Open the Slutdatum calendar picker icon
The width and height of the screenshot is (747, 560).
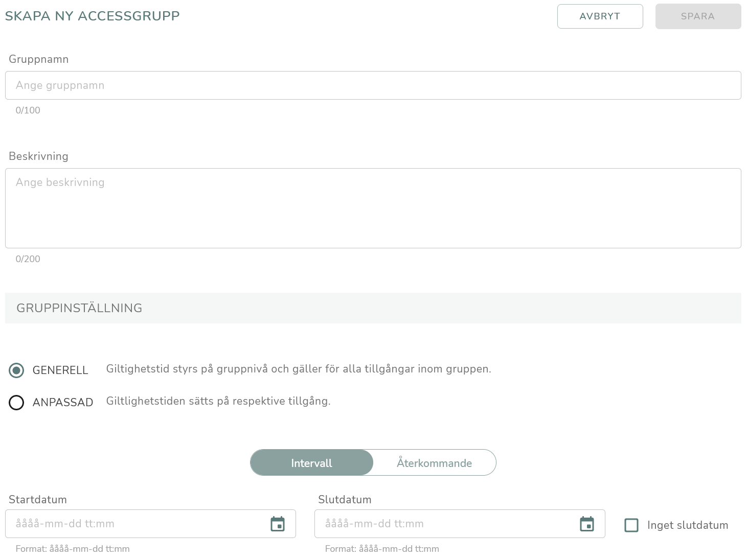click(587, 524)
